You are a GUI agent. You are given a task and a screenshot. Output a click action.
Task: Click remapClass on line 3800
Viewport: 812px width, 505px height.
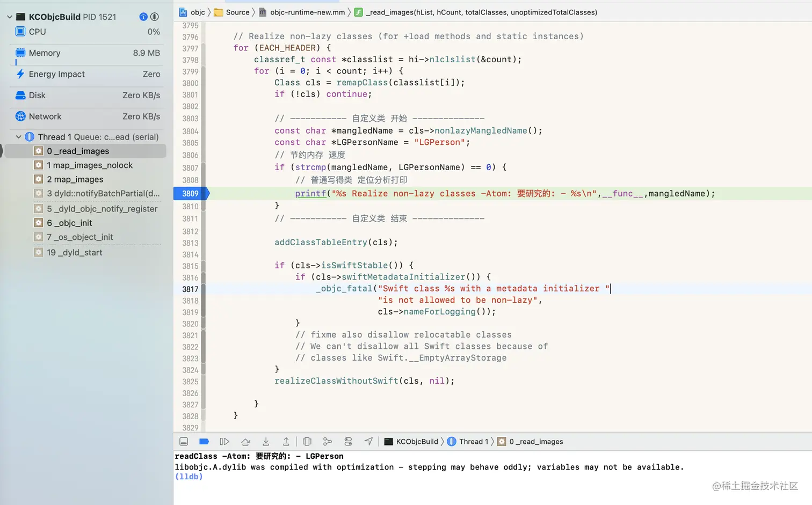pyautogui.click(x=362, y=83)
